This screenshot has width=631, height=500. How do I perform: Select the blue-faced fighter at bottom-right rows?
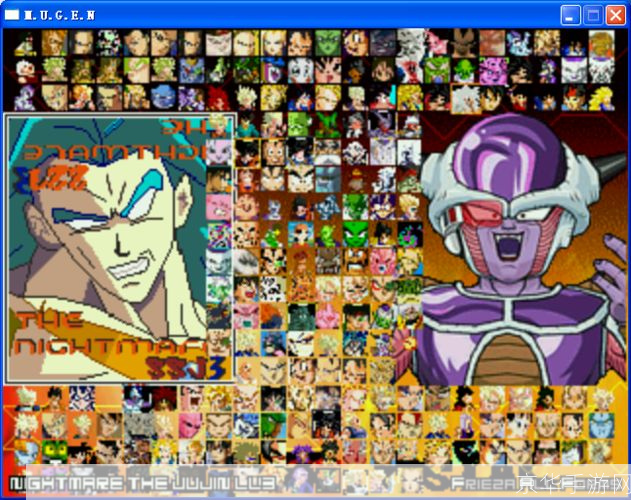point(602,426)
